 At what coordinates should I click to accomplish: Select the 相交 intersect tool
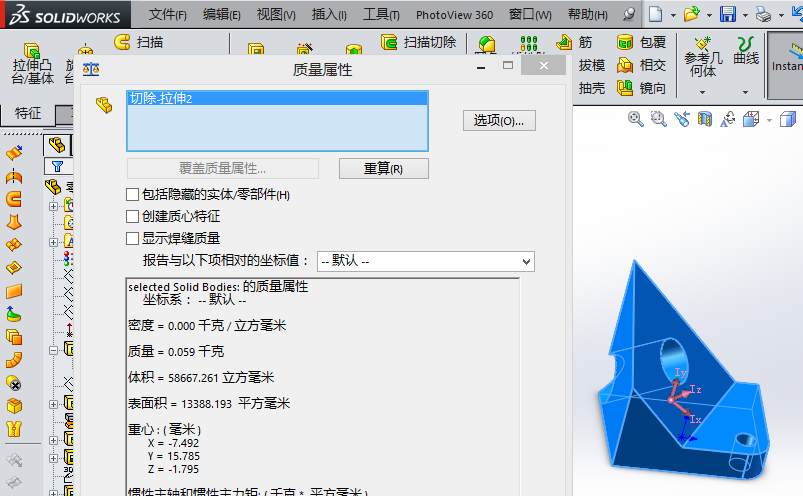point(626,65)
